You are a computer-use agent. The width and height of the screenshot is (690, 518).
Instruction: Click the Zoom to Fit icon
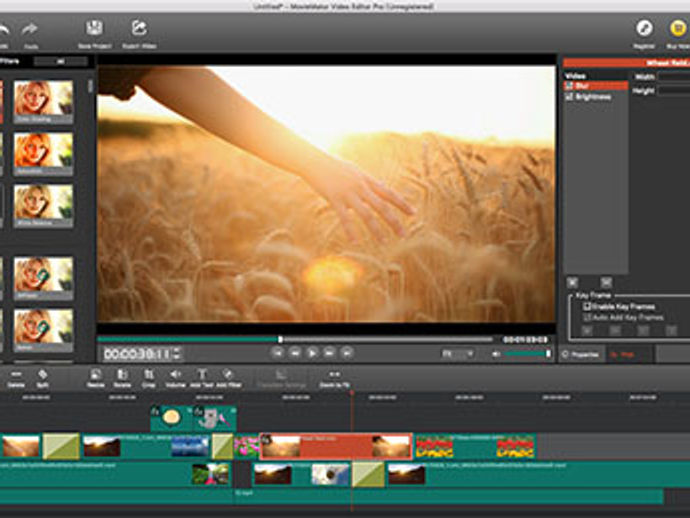pyautogui.click(x=334, y=375)
